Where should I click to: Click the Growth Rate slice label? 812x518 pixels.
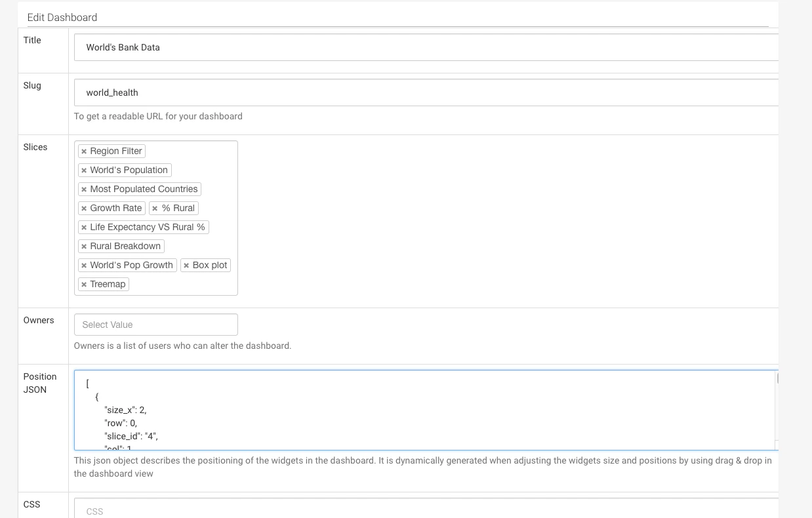116,208
